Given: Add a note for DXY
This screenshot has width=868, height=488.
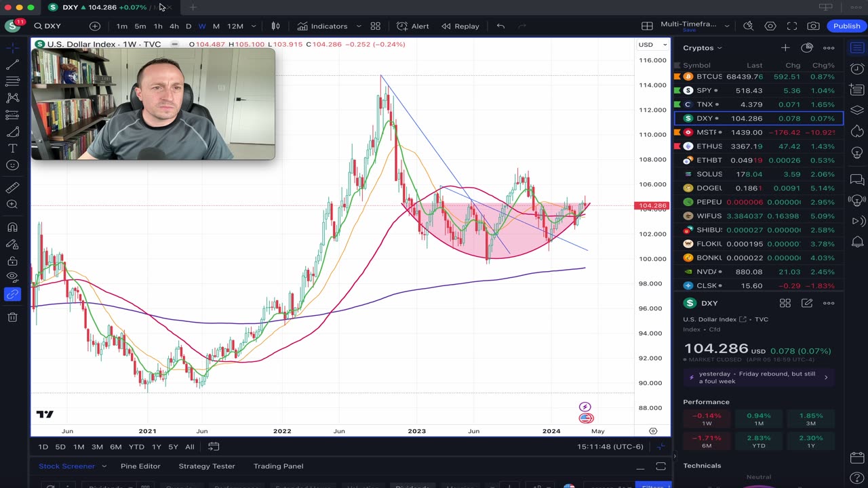Looking at the screenshot, I should (807, 303).
